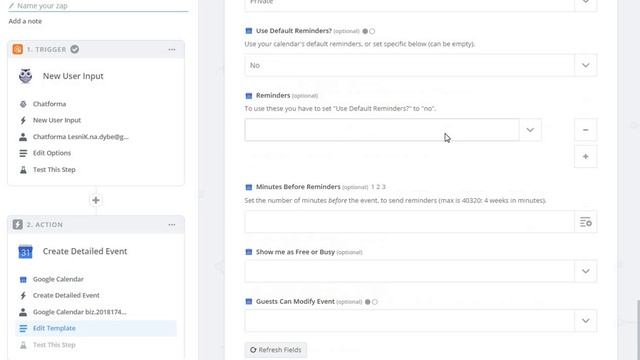Viewport: 640px width, 360px height.
Task: Select Edit Template in the action step
Action: (96, 328)
